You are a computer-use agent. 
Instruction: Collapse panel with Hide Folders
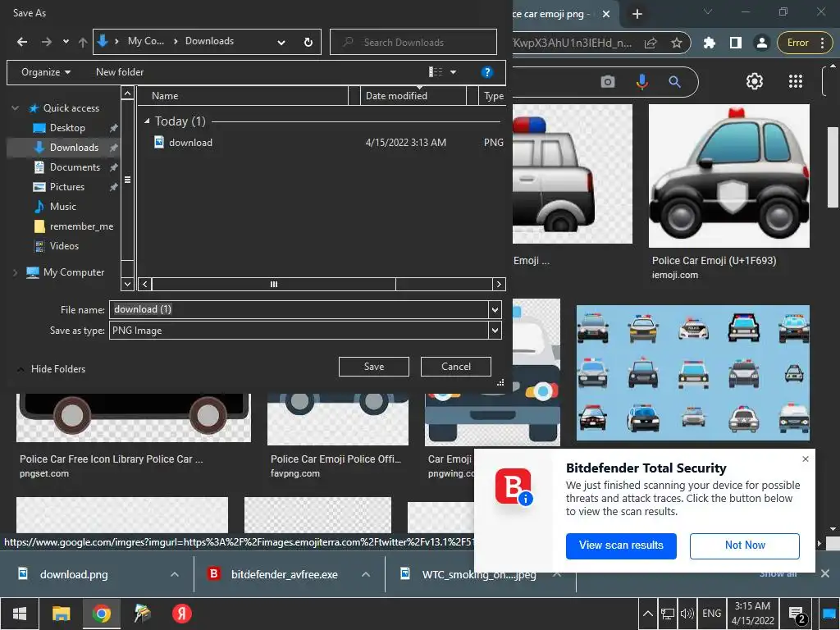point(52,369)
